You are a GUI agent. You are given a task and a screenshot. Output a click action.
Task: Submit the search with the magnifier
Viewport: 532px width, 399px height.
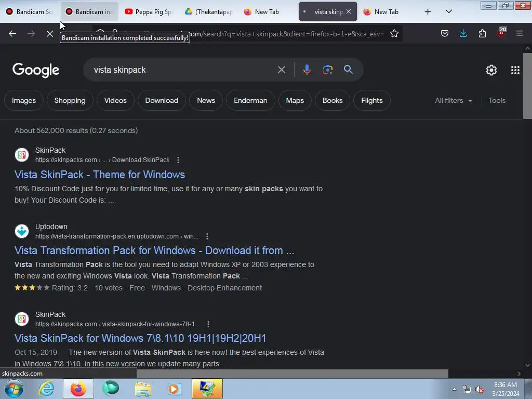click(348, 70)
